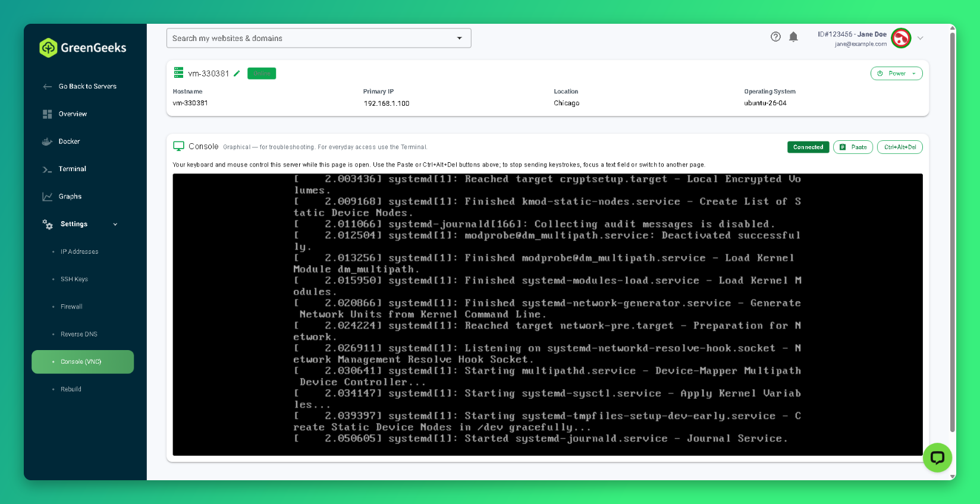Click the monitor icon beside the Console heading
The image size is (980, 504).
tap(178, 146)
